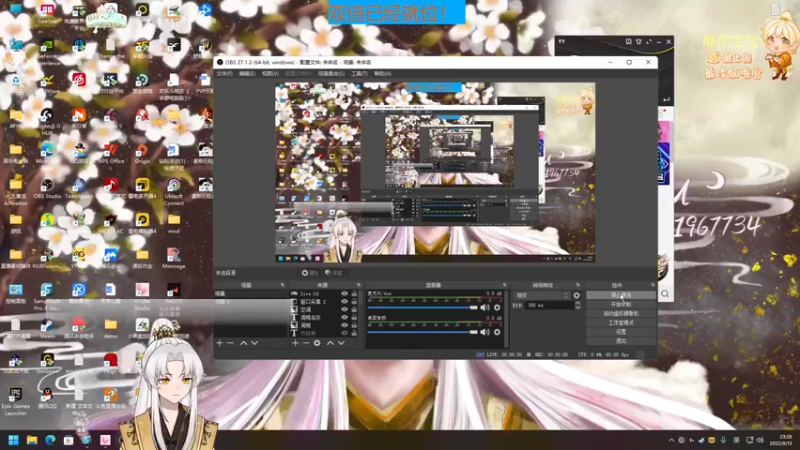Open Windows Start button

[x=14, y=440]
